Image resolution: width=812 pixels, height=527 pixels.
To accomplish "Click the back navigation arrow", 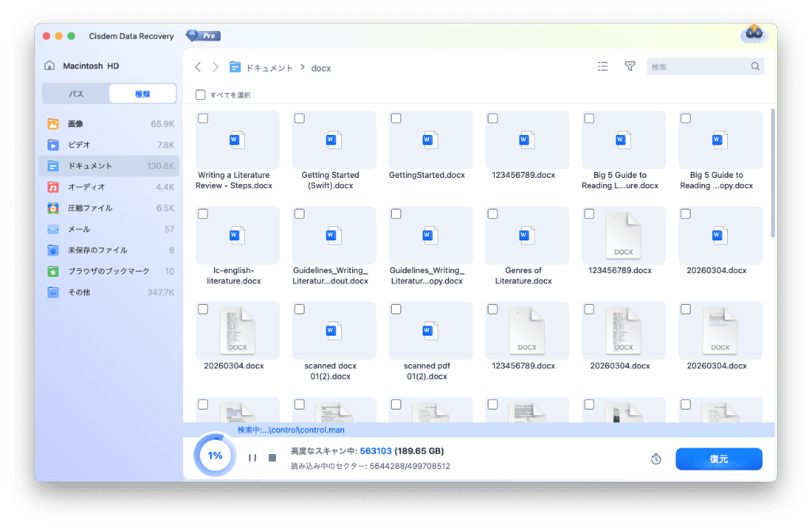I will 198,67.
